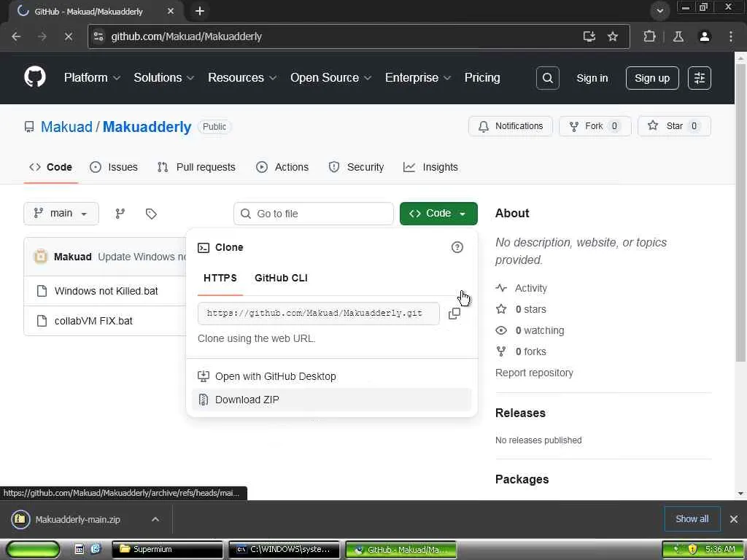Select the clone URL text field
This screenshot has height=560, width=747.
click(318, 314)
